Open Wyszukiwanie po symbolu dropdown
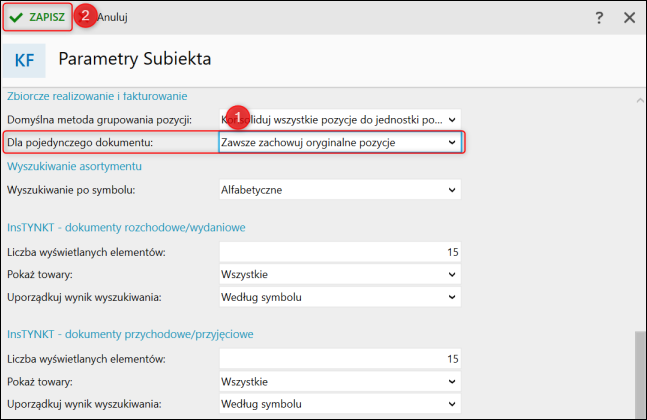Screen dimensions: 647x420 coord(339,189)
